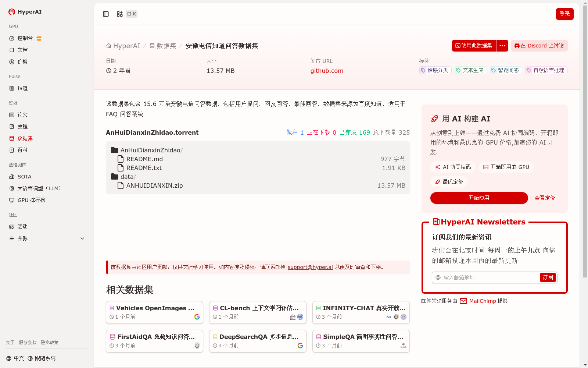Click the README.md file icon
The image size is (588, 368).
(x=121, y=159)
